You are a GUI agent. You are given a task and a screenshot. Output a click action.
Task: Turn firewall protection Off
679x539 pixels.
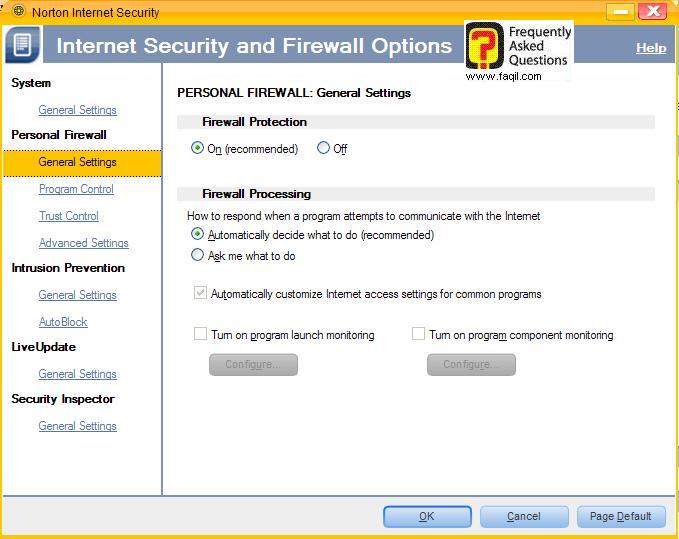coord(323,148)
